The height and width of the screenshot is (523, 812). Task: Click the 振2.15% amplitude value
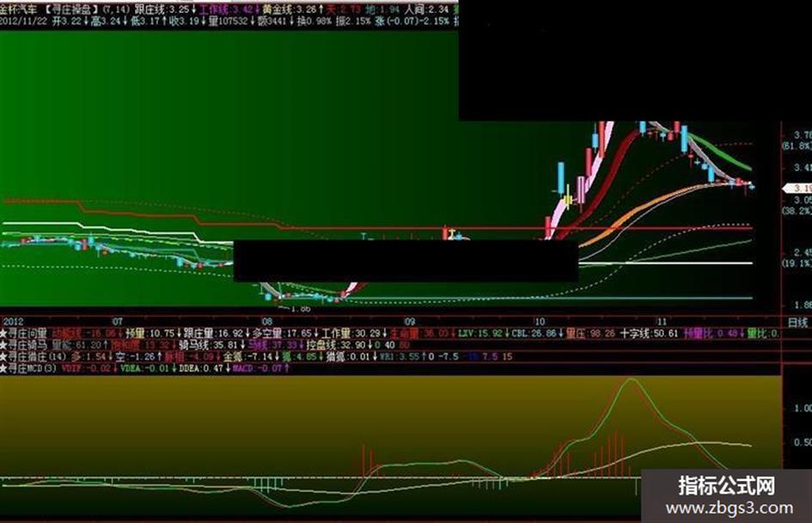354,21
